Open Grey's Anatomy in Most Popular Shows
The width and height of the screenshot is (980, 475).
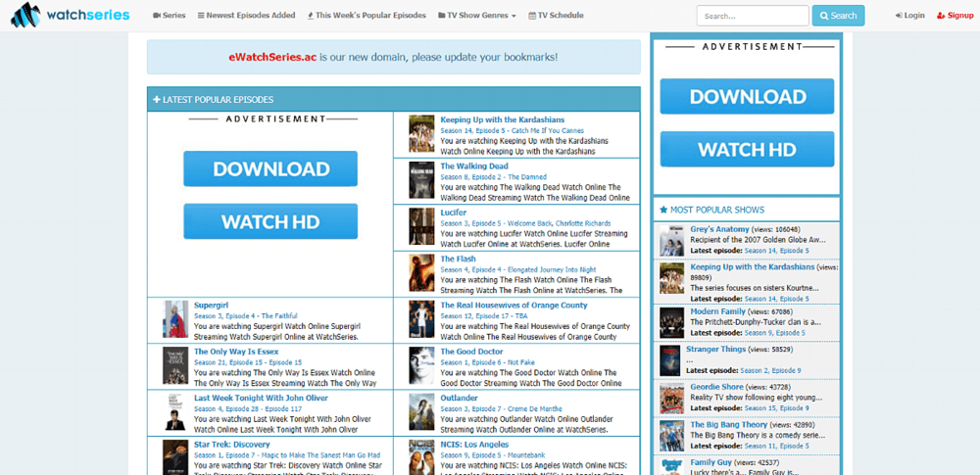click(x=718, y=229)
